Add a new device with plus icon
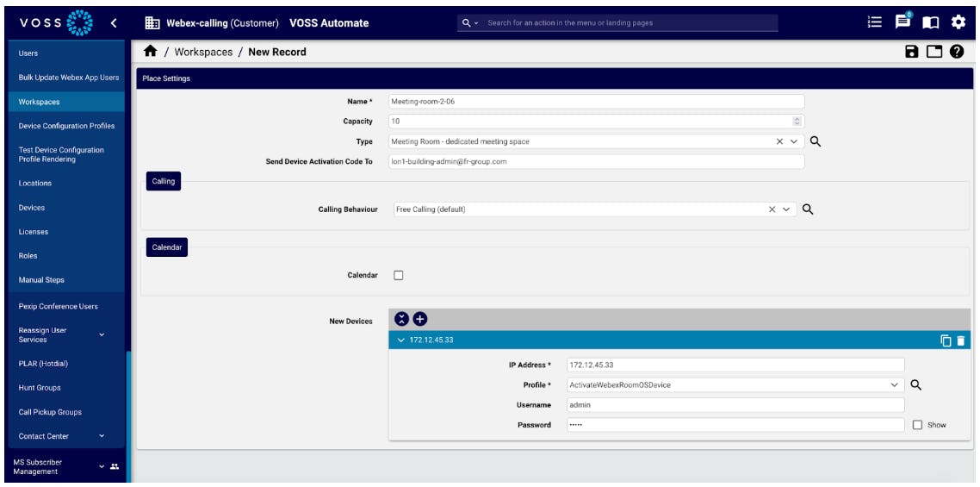 coord(420,319)
